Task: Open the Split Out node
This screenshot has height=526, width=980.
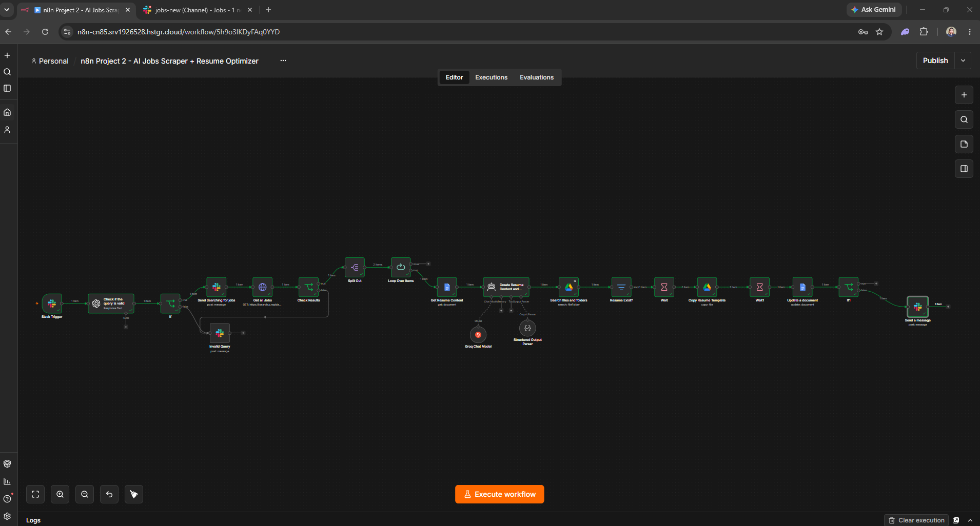Action: click(355, 267)
